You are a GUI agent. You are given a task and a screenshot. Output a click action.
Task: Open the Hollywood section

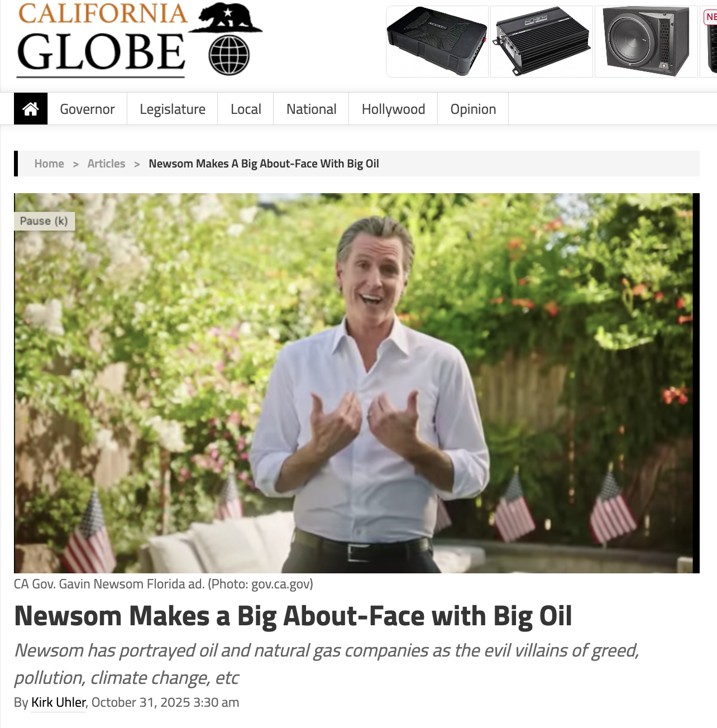tap(393, 109)
